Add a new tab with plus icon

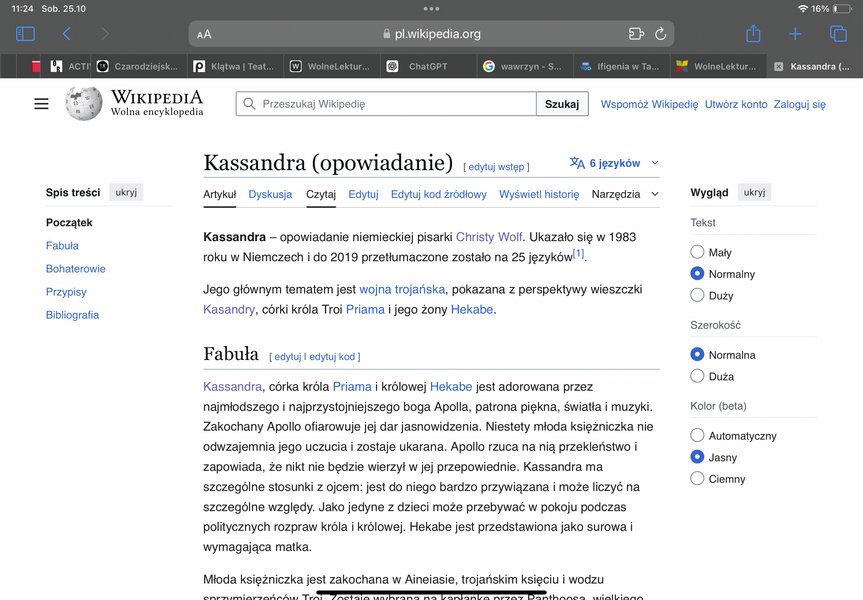(x=795, y=34)
